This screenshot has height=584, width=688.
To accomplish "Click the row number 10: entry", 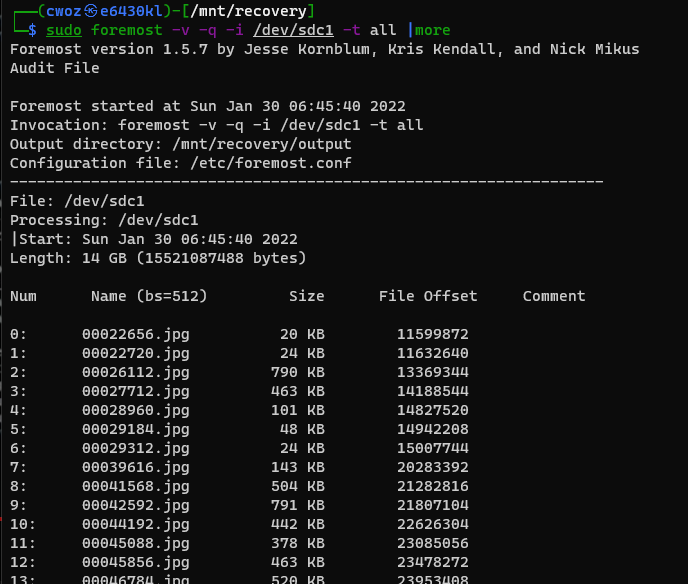I will 22,524.
